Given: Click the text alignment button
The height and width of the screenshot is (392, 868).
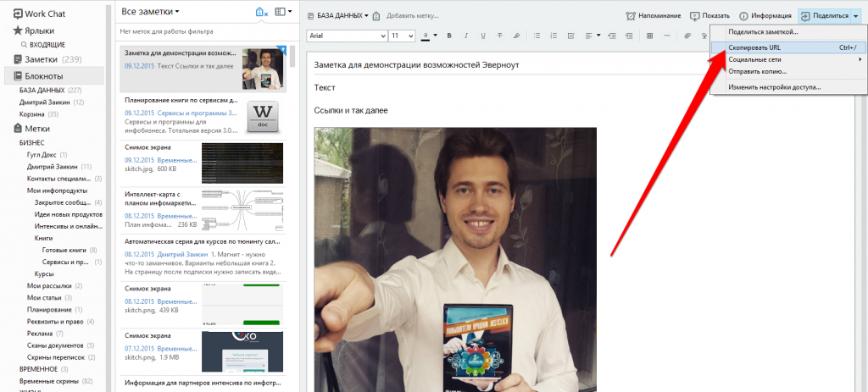Looking at the screenshot, I should coord(588,36).
